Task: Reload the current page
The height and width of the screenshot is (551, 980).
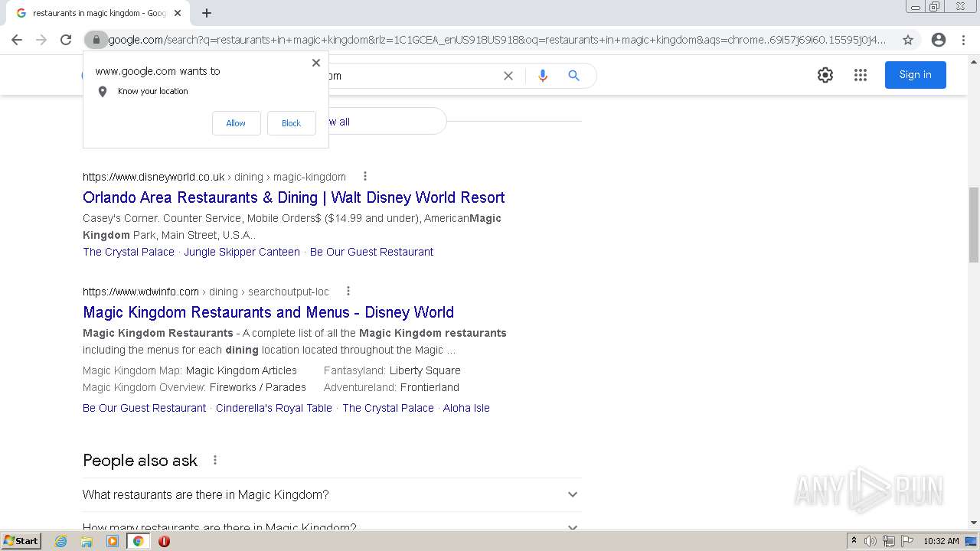Action: point(66,40)
